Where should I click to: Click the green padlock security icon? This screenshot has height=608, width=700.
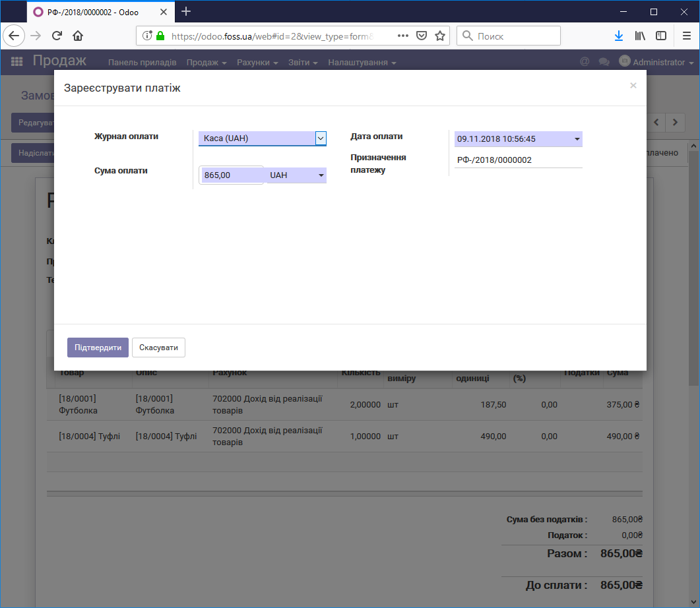click(x=160, y=36)
